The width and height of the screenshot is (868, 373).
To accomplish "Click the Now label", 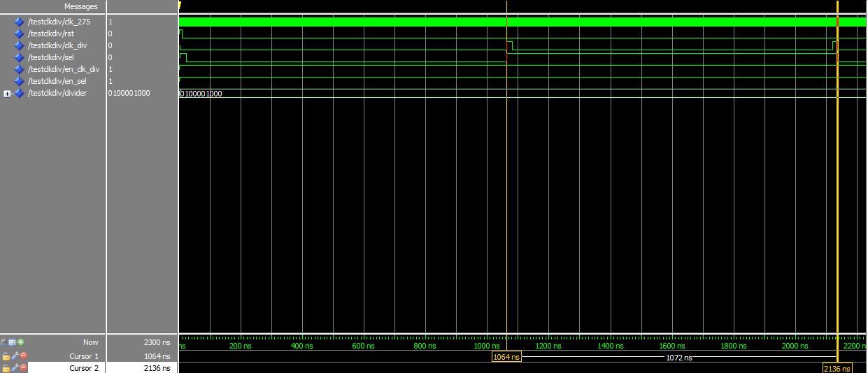I will (91, 342).
